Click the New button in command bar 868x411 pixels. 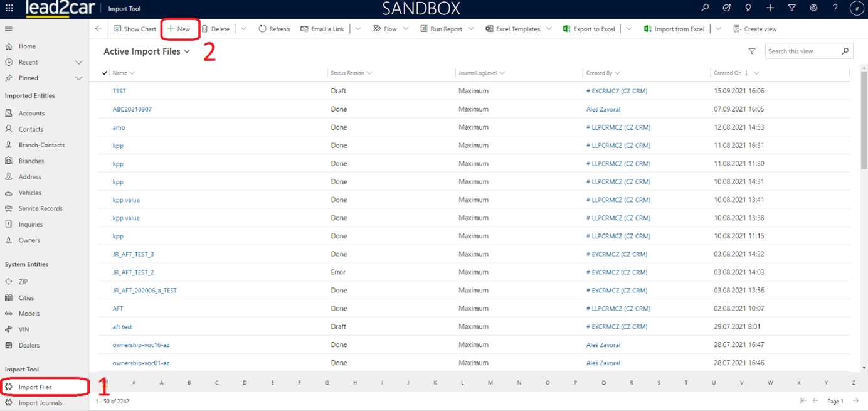179,29
